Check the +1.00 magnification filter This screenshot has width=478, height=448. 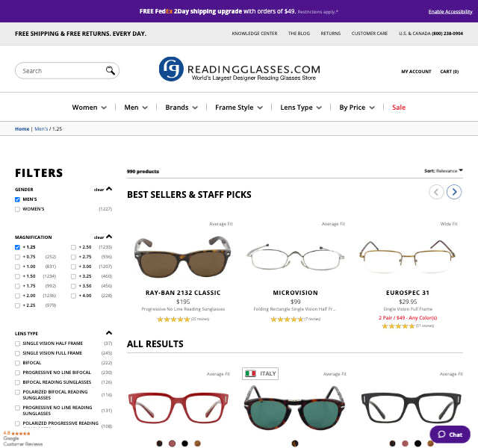click(x=17, y=267)
